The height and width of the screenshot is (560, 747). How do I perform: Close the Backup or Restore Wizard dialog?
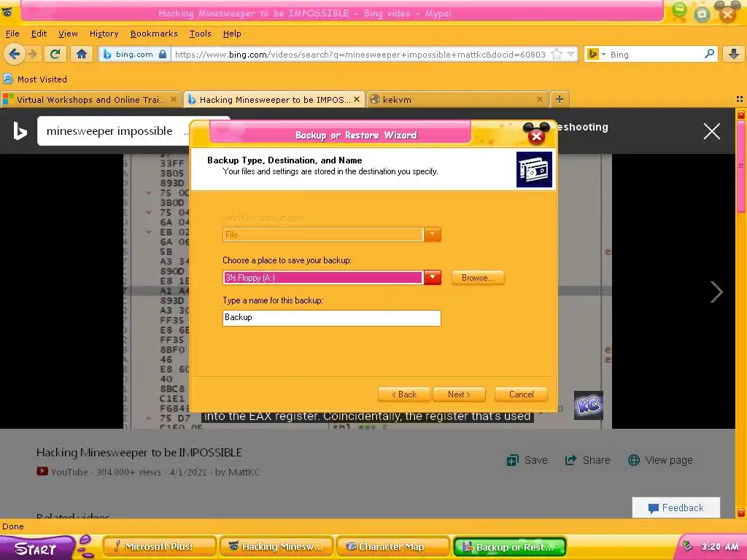[536, 136]
